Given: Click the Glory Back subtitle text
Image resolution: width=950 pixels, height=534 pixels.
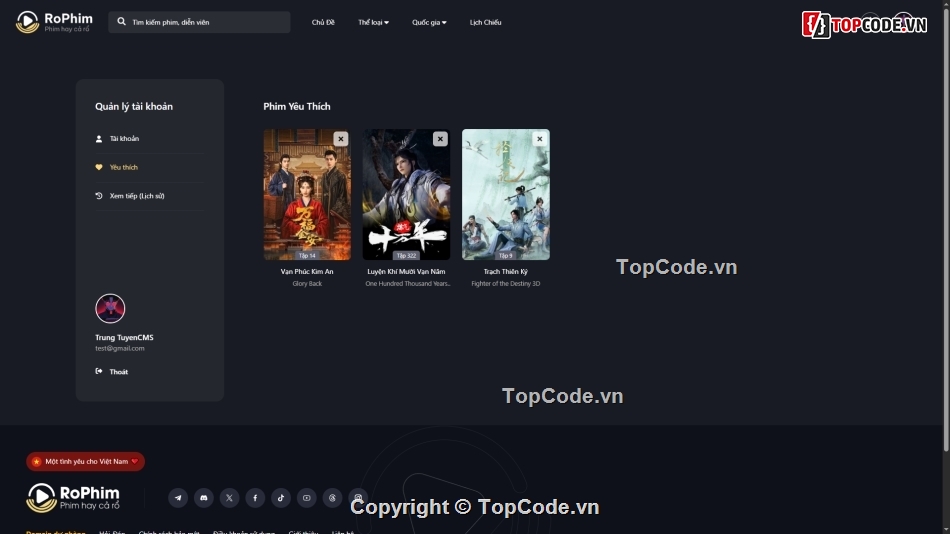Looking at the screenshot, I should pyautogui.click(x=307, y=284).
